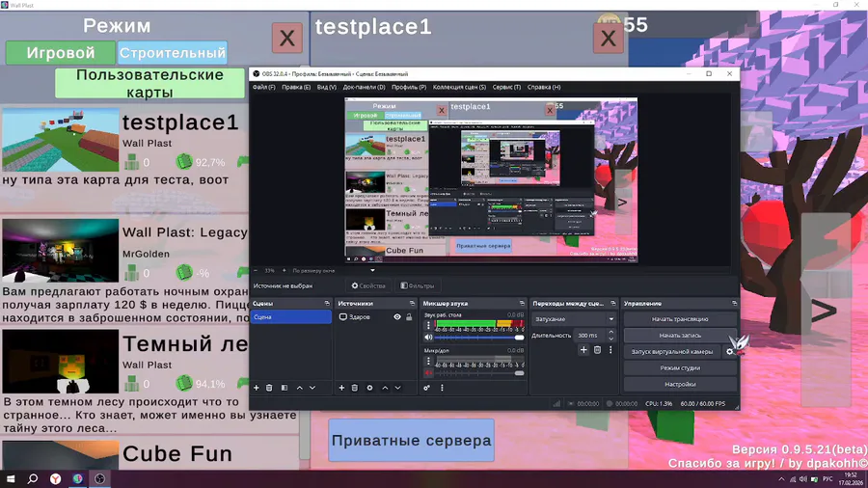Pop out the Микшер звука dock icon
Screen dimensions: 868x488
tap(522, 303)
